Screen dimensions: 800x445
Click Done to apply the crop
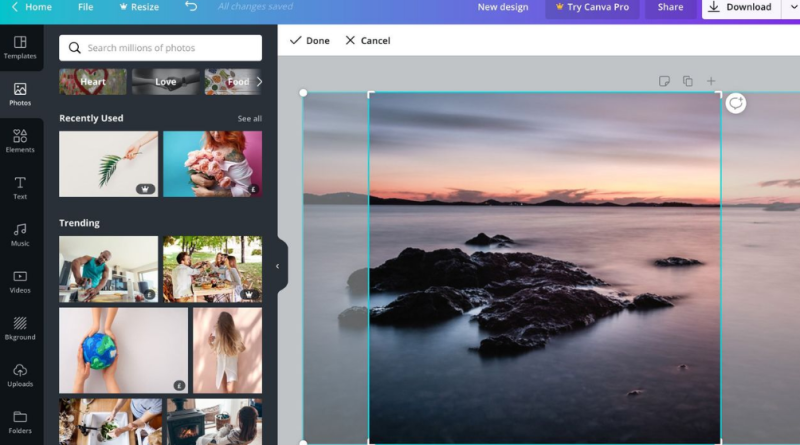[x=309, y=41]
